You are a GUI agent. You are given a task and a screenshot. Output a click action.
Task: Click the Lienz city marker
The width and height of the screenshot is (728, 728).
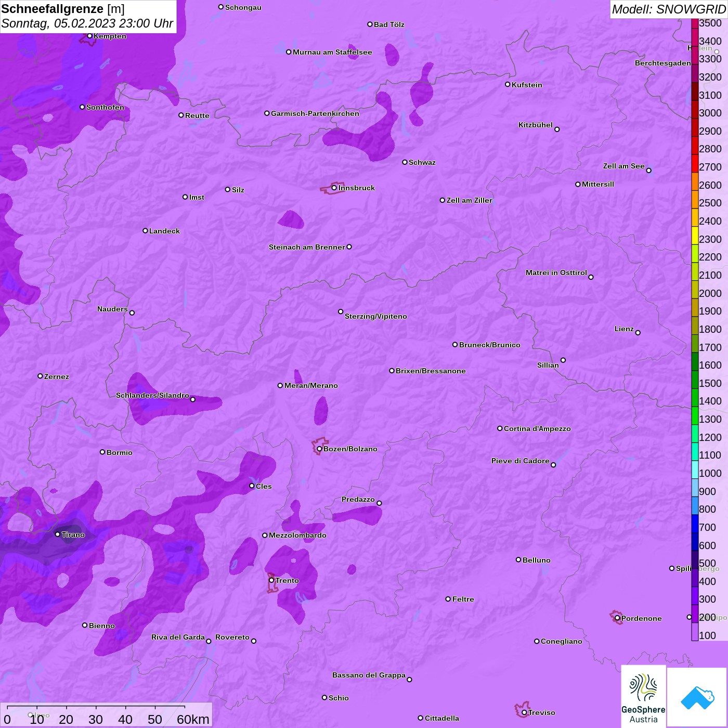pos(638,333)
